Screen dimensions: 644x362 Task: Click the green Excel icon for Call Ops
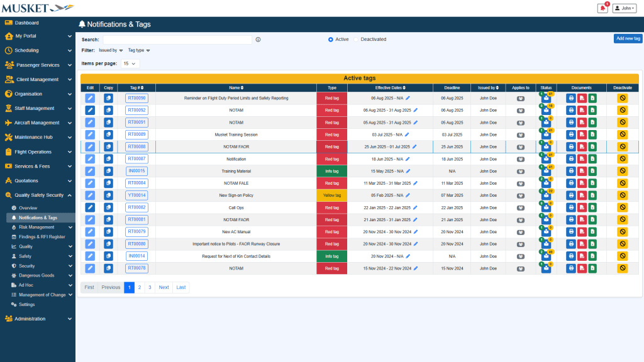[x=592, y=207]
